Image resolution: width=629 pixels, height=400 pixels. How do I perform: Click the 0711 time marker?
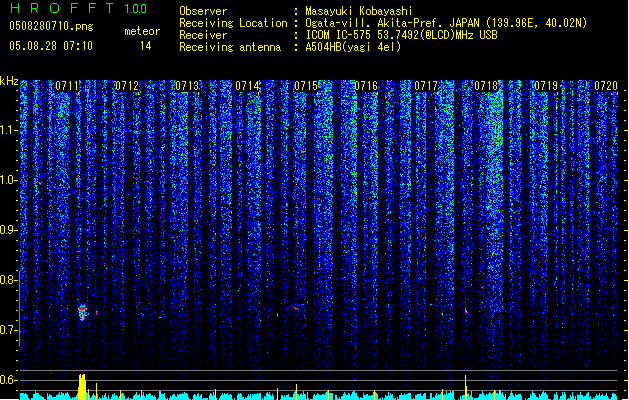(67, 86)
